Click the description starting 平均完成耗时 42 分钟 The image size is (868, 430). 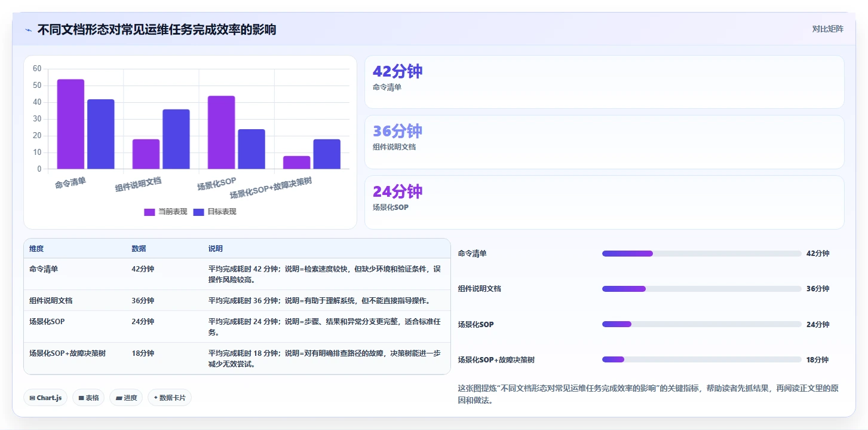click(324, 275)
